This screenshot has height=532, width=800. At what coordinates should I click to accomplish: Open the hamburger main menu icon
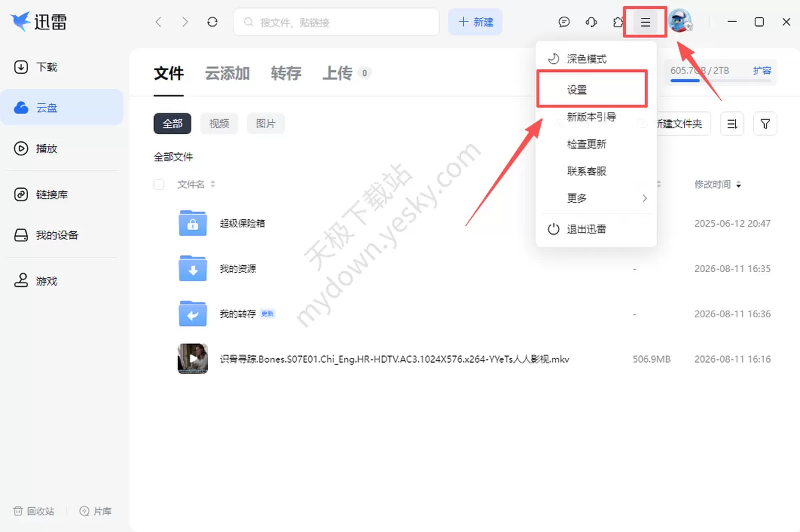[645, 22]
